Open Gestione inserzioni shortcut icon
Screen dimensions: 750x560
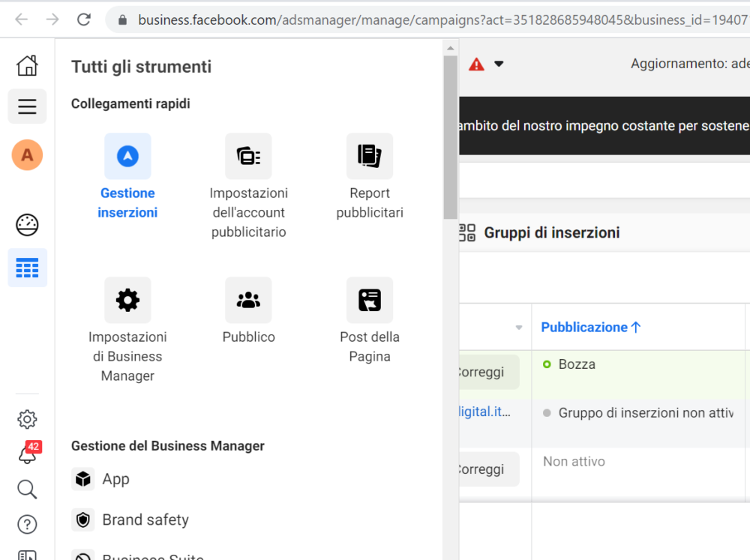pos(127,157)
